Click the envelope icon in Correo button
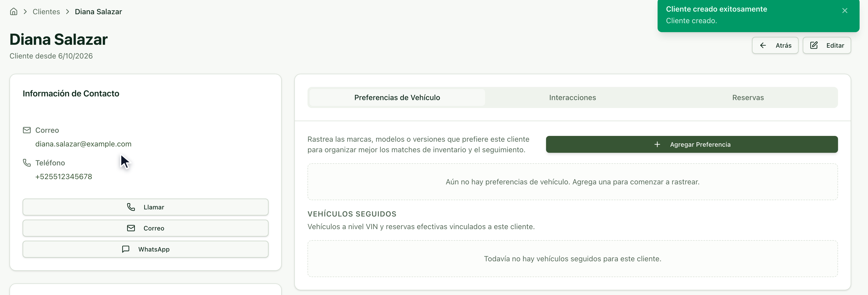Screen dimensions: 868x295 pyautogui.click(x=131, y=228)
